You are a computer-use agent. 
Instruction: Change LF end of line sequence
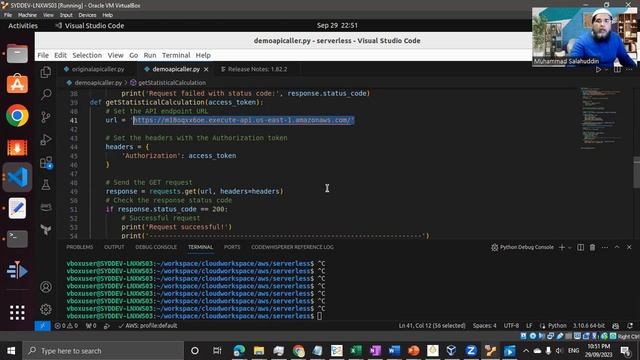529,326
